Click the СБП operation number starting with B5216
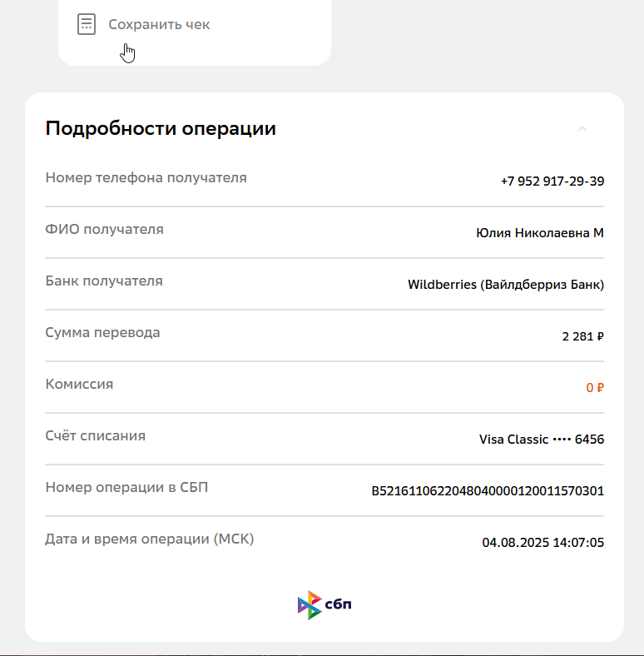 tap(488, 490)
